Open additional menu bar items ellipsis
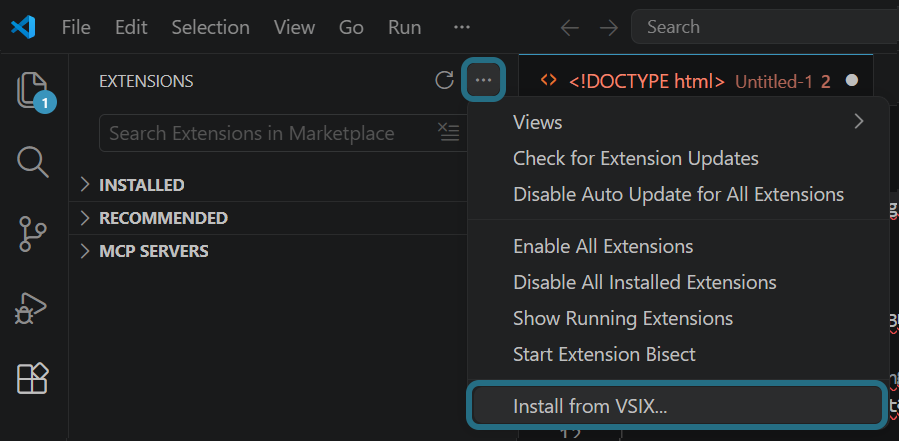This screenshot has height=441, width=899. point(462,27)
